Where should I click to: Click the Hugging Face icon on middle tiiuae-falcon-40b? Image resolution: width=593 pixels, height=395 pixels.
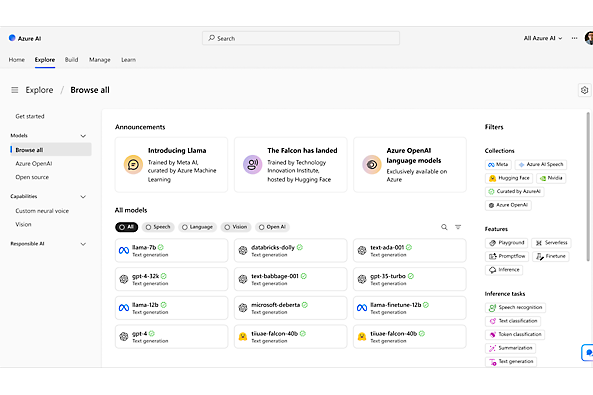pyautogui.click(x=243, y=336)
